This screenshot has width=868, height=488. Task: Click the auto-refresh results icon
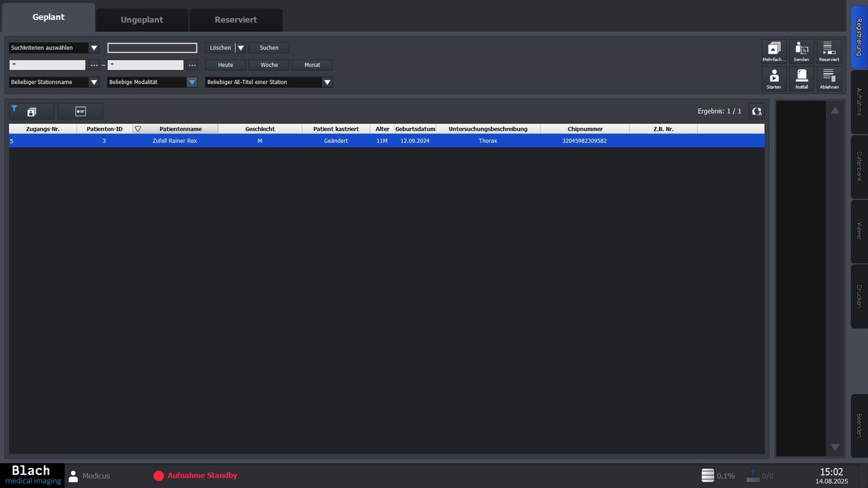coord(757,111)
